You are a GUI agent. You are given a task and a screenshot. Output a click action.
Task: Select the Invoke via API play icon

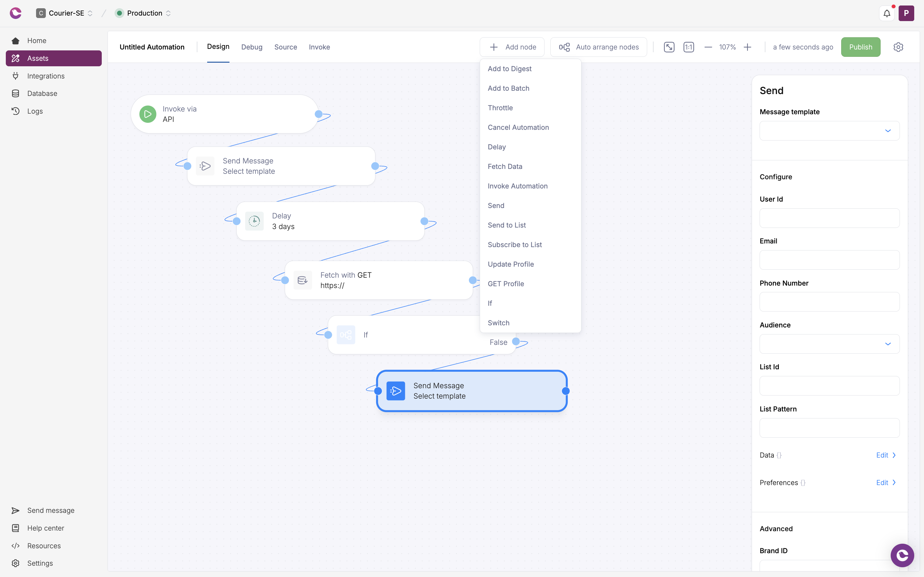click(148, 114)
